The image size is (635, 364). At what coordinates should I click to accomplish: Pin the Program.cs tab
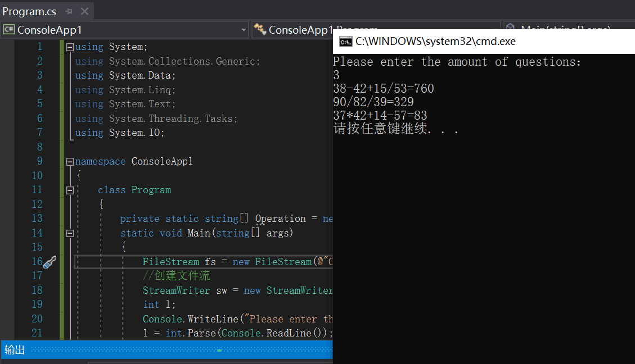coord(69,11)
